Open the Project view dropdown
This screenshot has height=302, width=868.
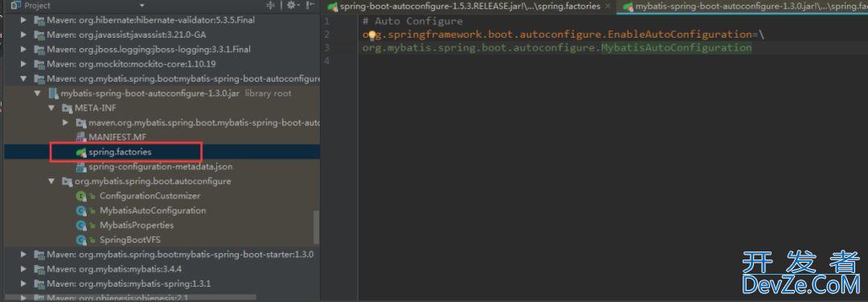(141, 6)
